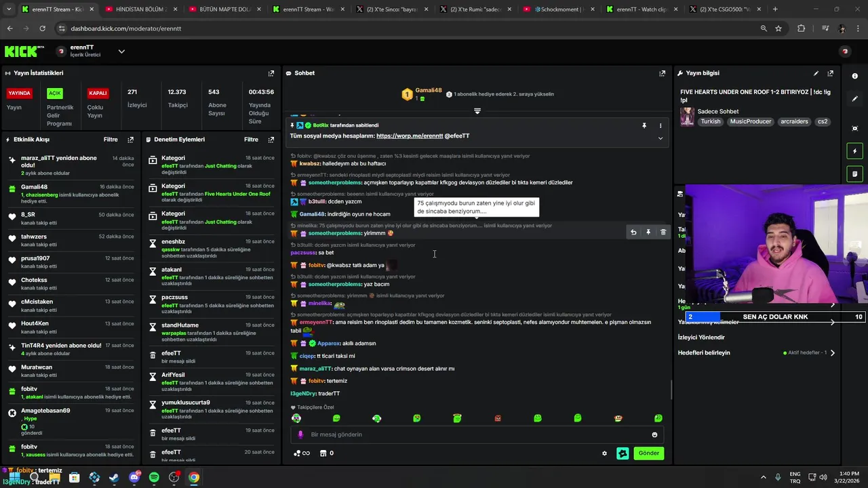
Task: Insert the red angry face emote
Action: (x=498, y=418)
